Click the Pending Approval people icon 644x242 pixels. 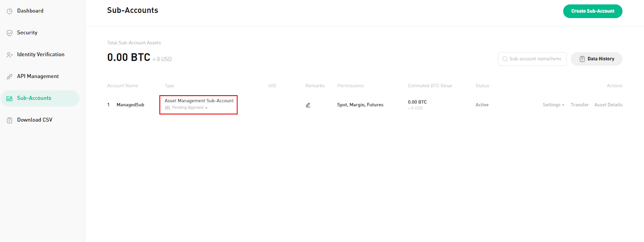[167, 108]
